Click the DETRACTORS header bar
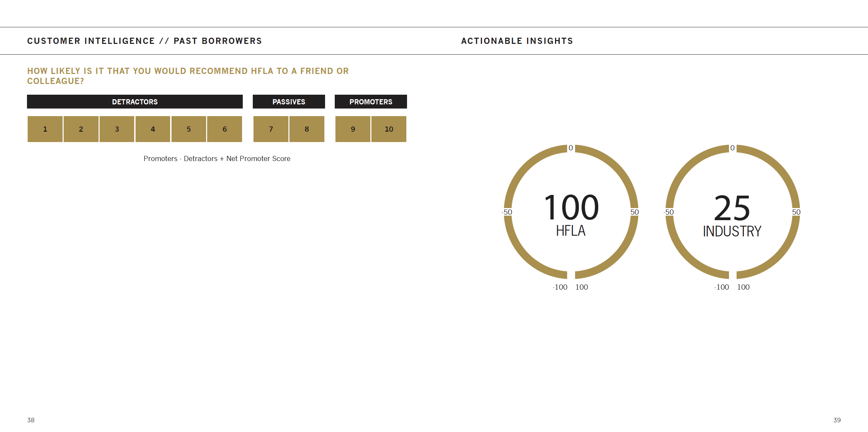 point(135,102)
